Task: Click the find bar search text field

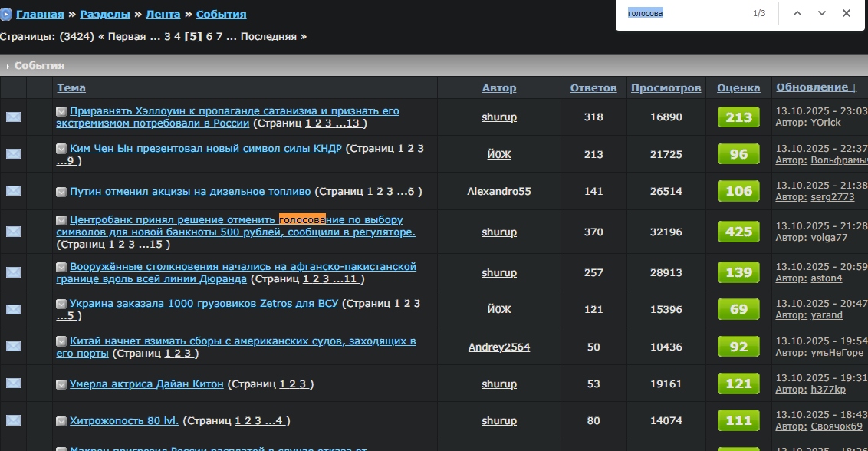Action: [x=682, y=13]
